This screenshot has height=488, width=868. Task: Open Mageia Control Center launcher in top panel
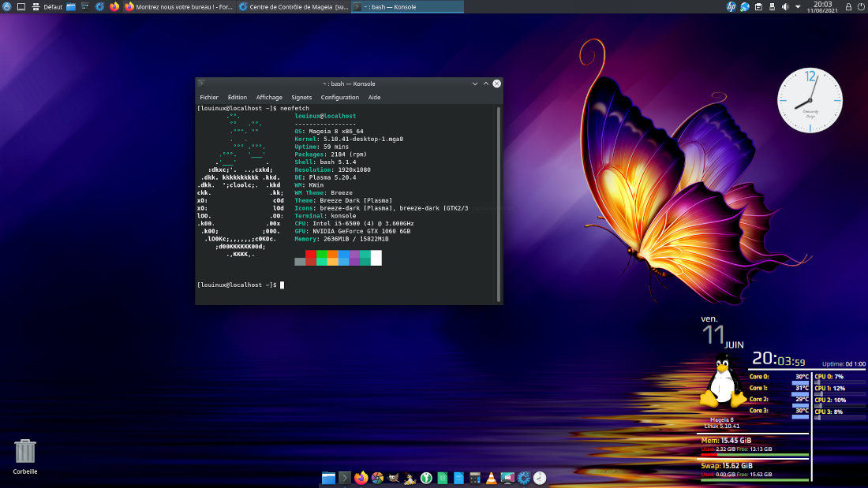(x=99, y=6)
